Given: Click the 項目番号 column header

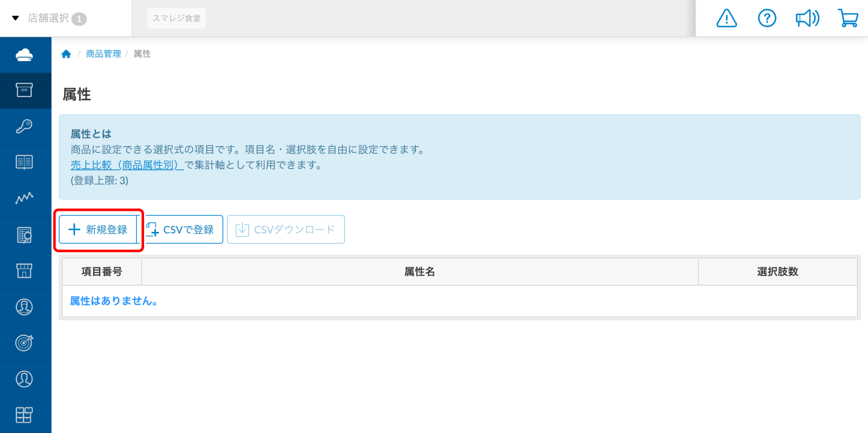Looking at the screenshot, I should (102, 272).
